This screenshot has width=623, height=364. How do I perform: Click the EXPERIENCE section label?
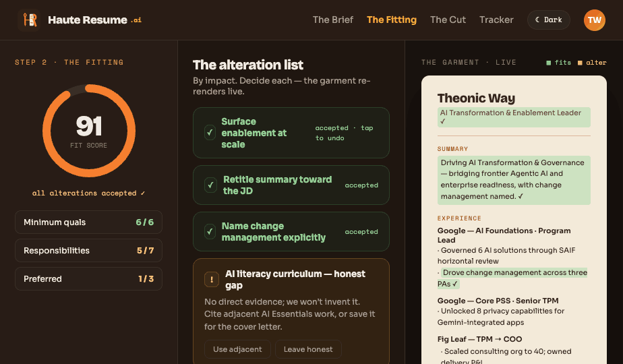tap(459, 218)
